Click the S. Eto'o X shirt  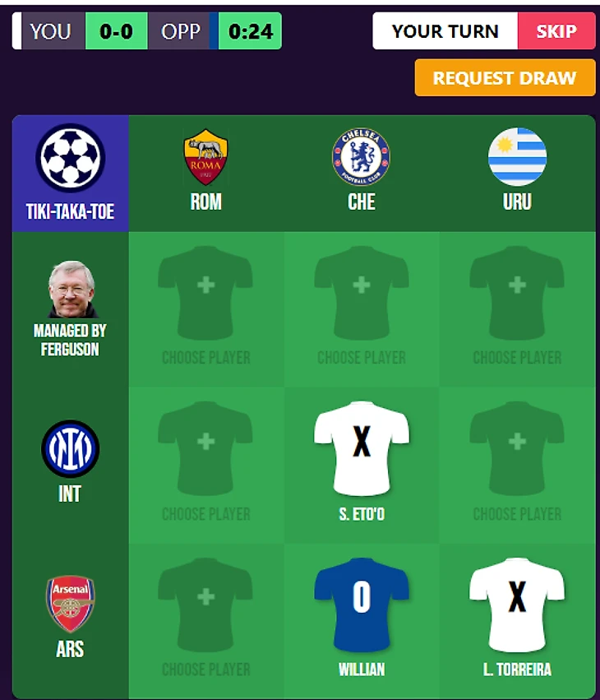click(362, 448)
